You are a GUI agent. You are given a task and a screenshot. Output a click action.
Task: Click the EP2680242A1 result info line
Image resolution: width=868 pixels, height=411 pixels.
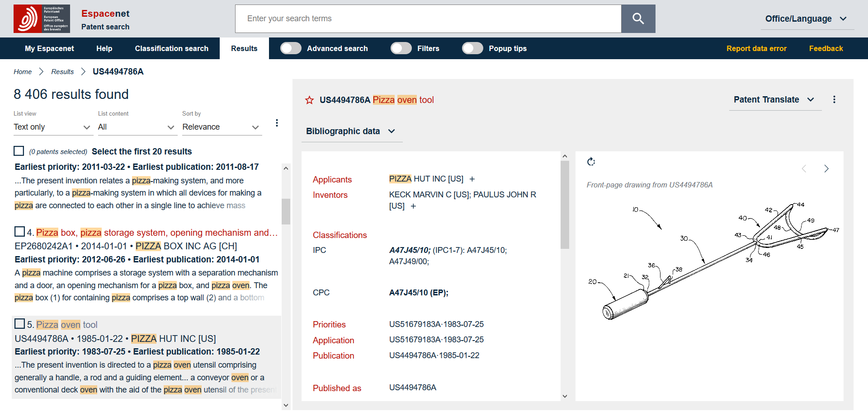coord(126,246)
